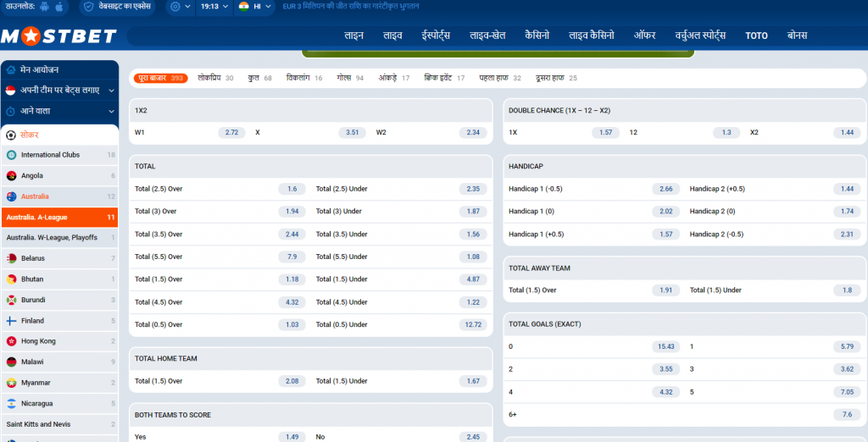Click the home icon beside मेन आयोजन
Viewport: 868px width, 442px height.
pyautogui.click(x=10, y=70)
